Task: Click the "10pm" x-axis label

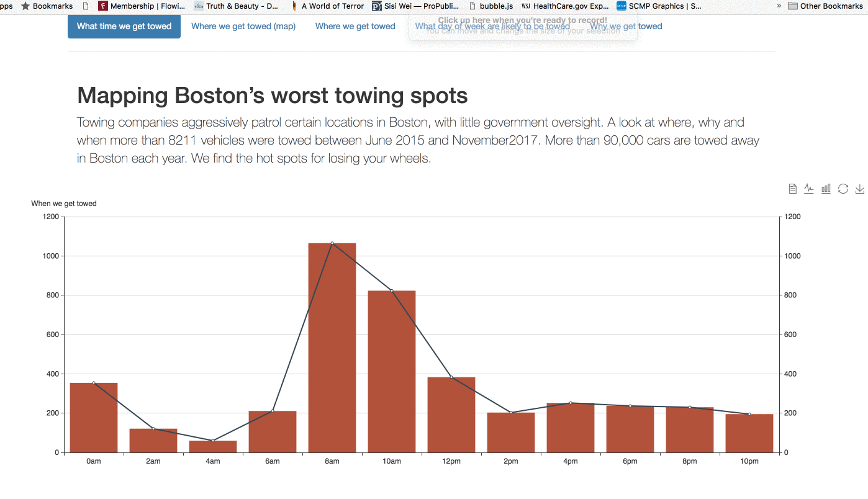Action: click(x=749, y=462)
